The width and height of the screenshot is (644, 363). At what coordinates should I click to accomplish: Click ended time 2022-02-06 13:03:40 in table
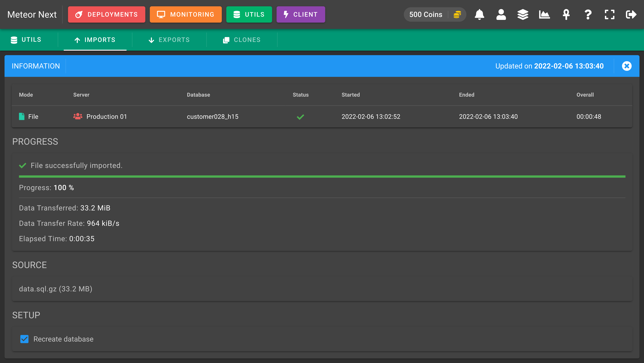[488, 117]
